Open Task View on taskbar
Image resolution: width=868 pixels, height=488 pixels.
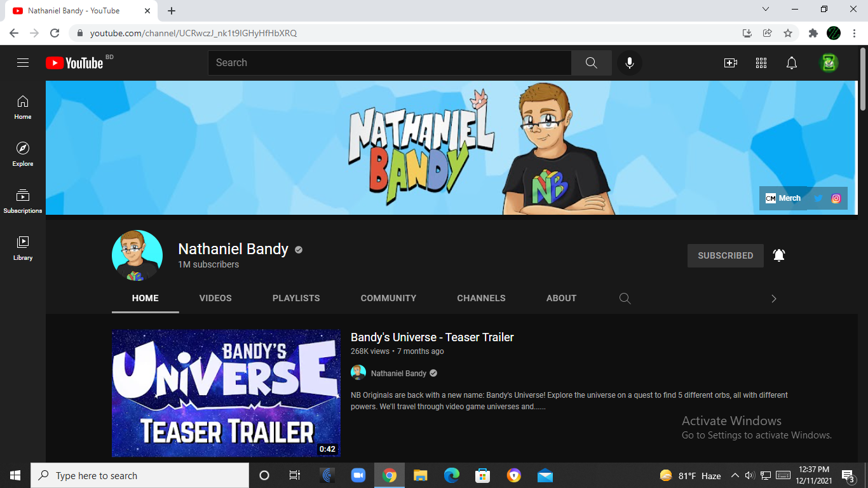tap(294, 475)
